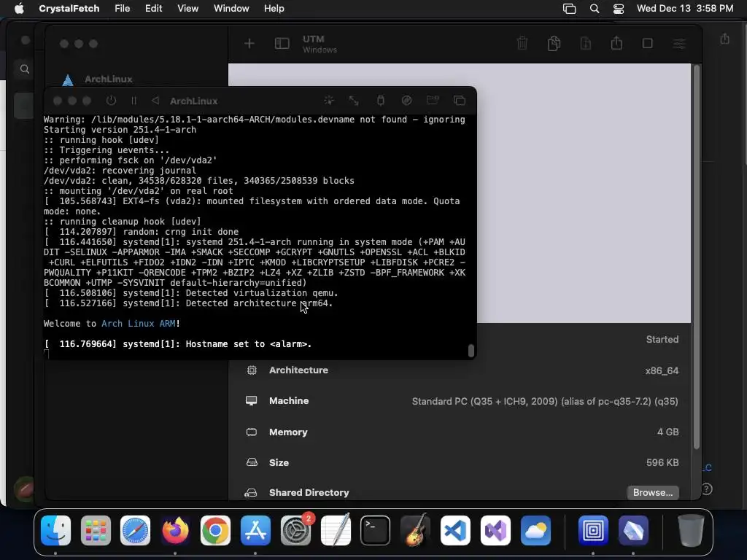Open TextEdit from the Dock
Image resolution: width=747 pixels, height=560 pixels.
(x=336, y=530)
